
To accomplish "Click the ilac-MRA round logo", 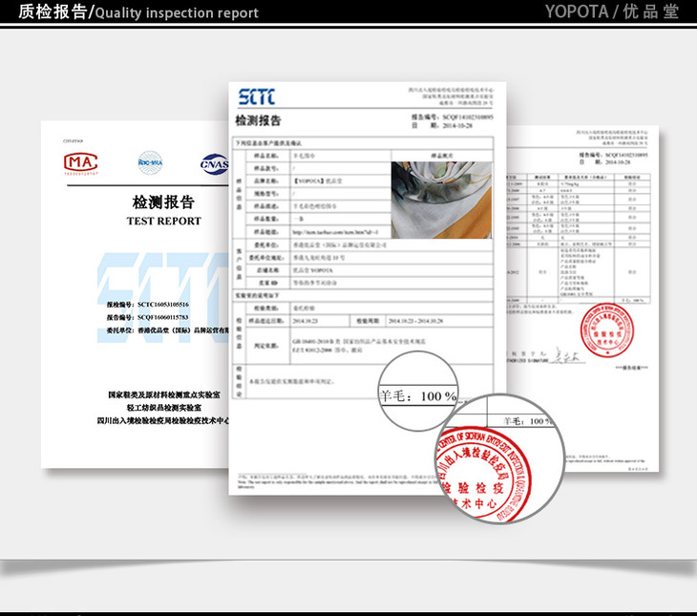I will click(x=151, y=162).
